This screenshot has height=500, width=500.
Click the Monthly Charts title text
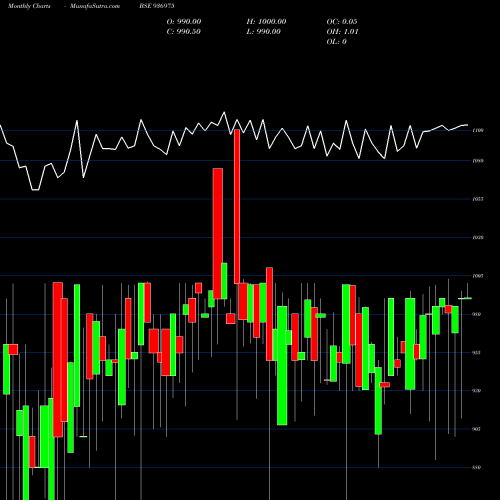tap(29, 6)
